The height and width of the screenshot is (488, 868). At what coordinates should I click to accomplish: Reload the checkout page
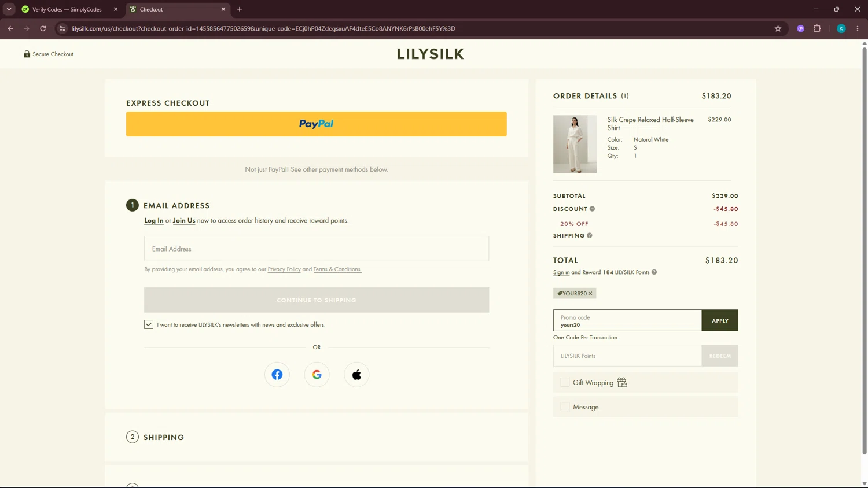pyautogui.click(x=43, y=28)
